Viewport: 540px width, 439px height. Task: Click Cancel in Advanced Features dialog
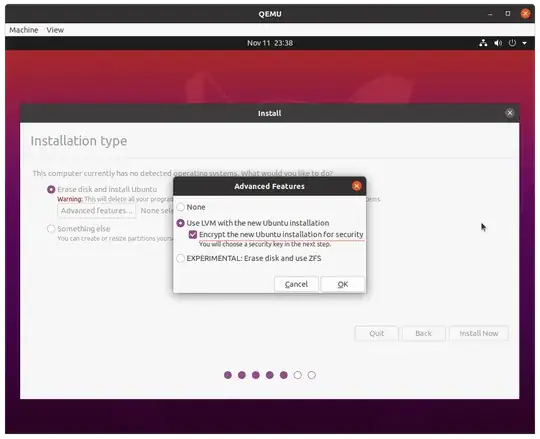(x=296, y=284)
